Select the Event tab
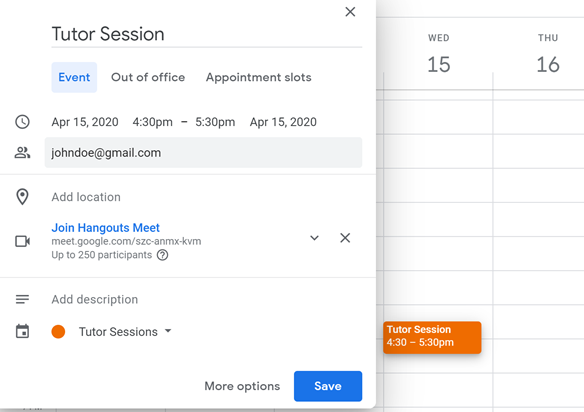Image resolution: width=584 pixels, height=412 pixels. coord(74,77)
